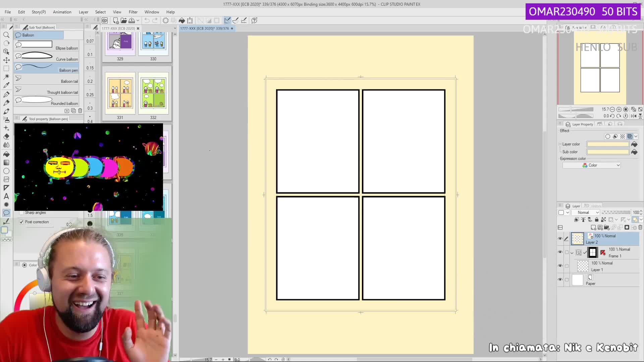Screen dimensions: 644x362
Task: Expand layer color effect options arrow
Action: click(636, 136)
